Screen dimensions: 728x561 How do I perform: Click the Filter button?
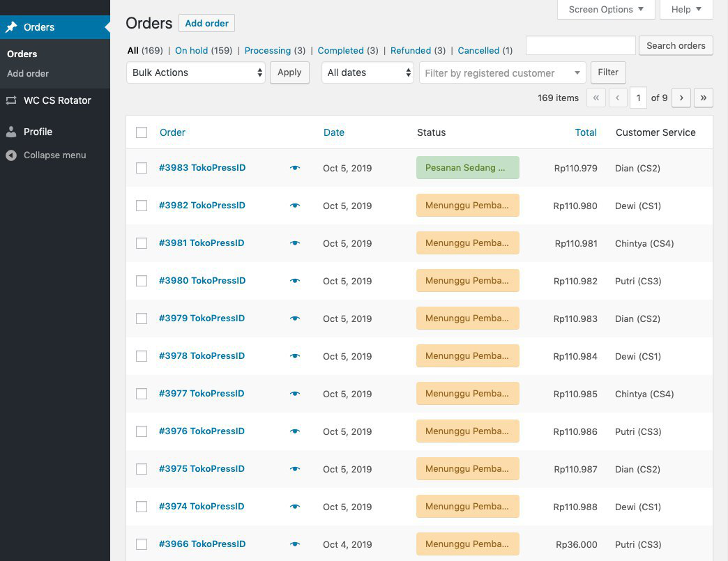(x=608, y=72)
